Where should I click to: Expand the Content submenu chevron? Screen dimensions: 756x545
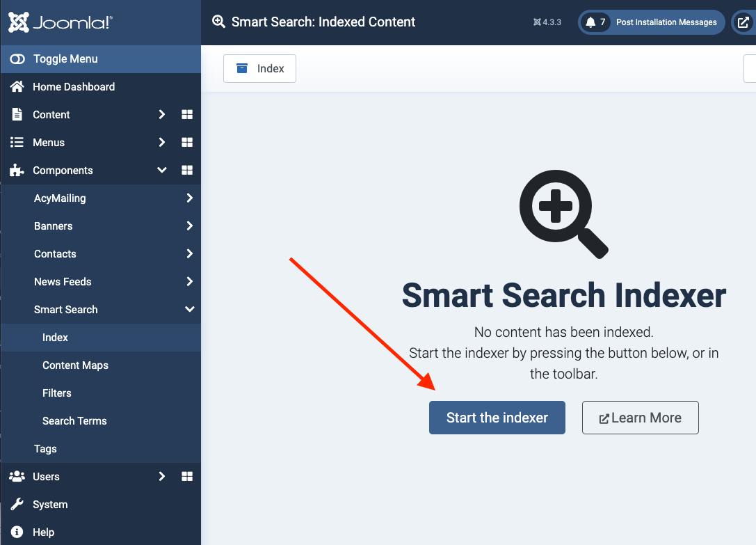point(161,115)
